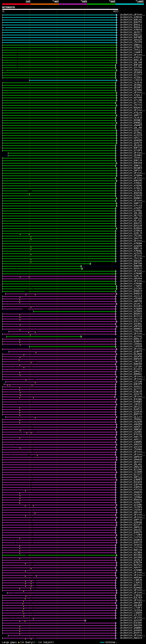The width and height of the screenshot is (146, 644).
Task: Click the label UniRef100_C5YCL4
Action: tap(131, 50)
